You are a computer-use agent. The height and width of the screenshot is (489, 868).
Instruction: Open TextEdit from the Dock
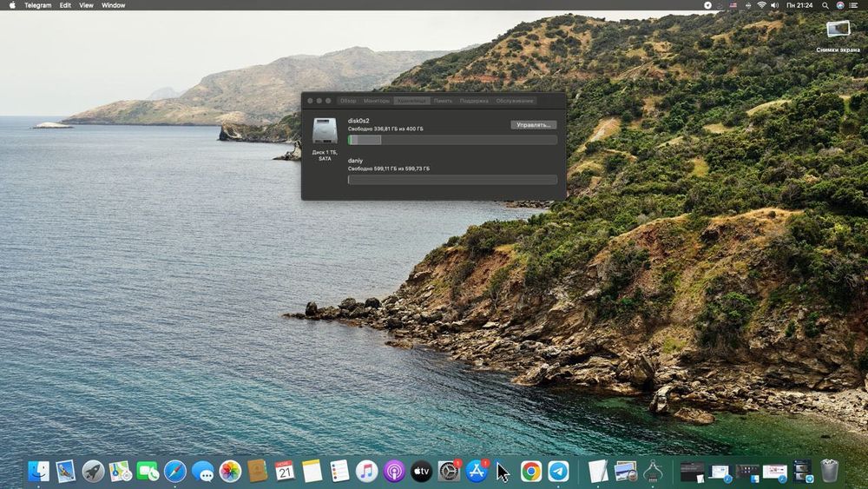598,472
